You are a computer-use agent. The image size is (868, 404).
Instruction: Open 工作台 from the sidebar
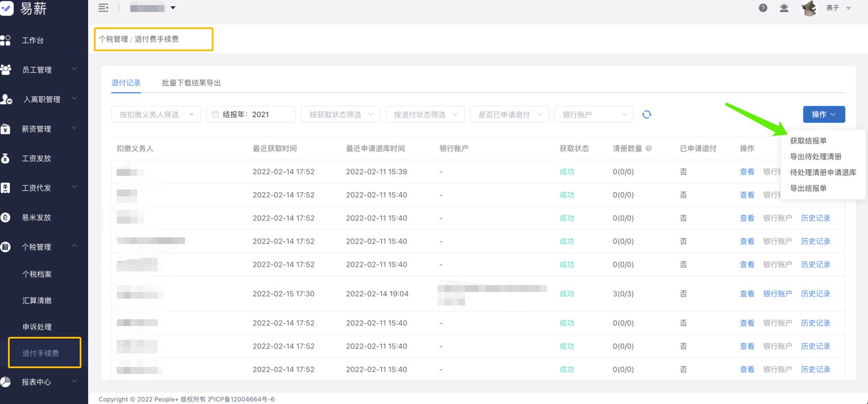(x=32, y=40)
